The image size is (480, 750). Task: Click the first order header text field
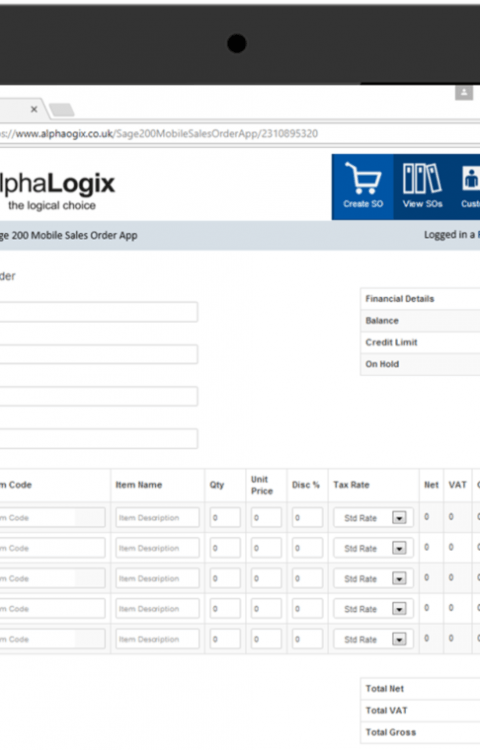[x=98, y=312]
